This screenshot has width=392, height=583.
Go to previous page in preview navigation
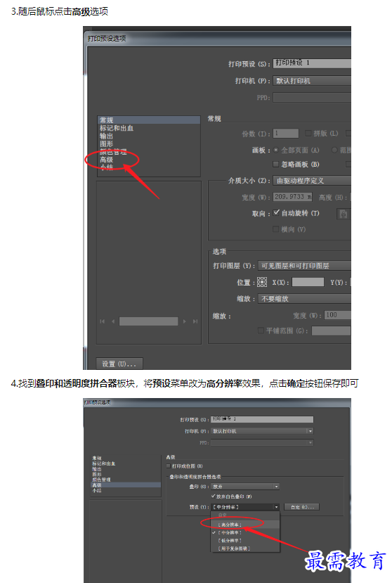coord(113,321)
